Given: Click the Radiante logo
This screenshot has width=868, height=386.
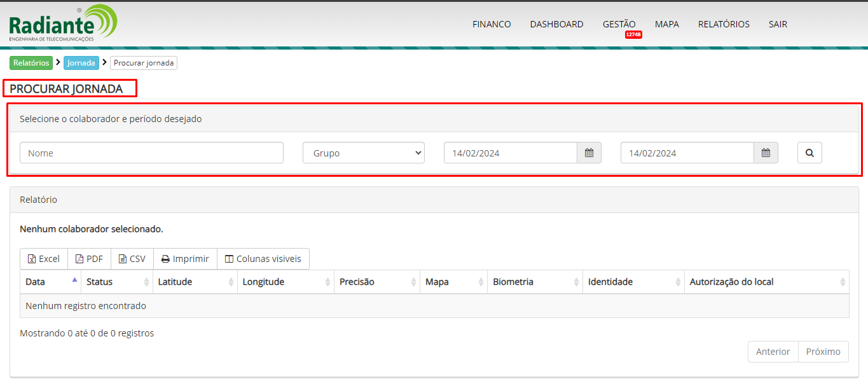Looking at the screenshot, I should click(x=62, y=24).
